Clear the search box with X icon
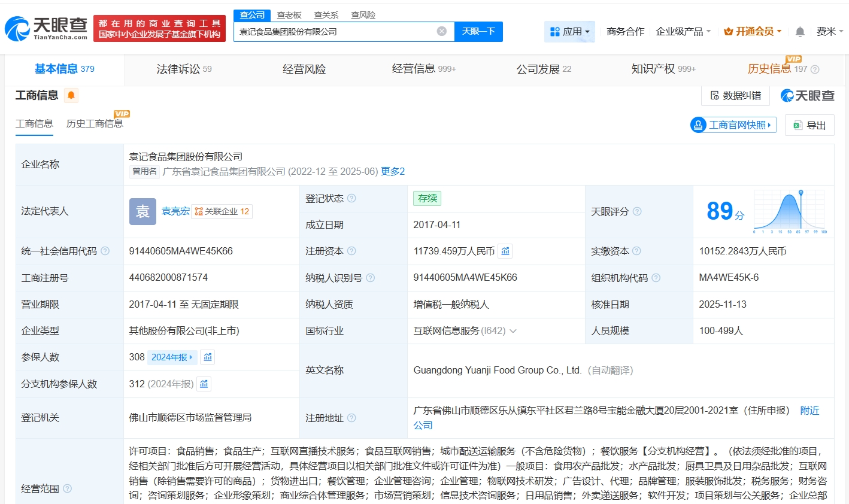The height and width of the screenshot is (504, 849). [x=442, y=31]
